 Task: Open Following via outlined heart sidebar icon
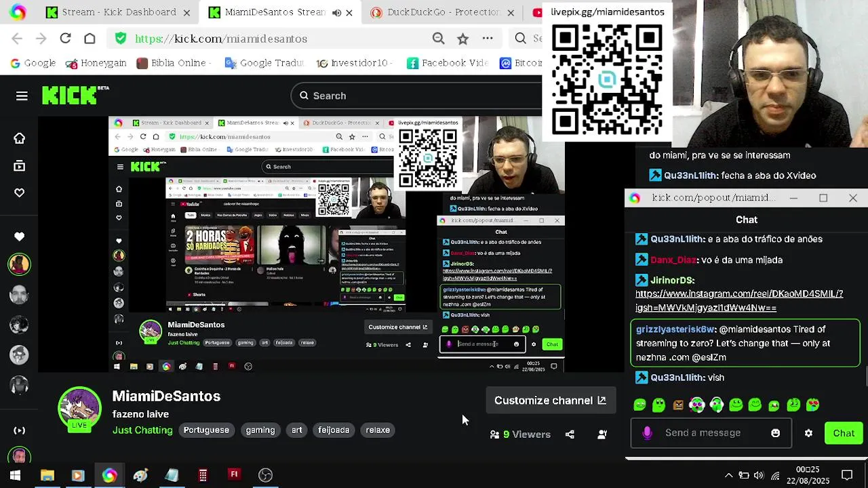tap(19, 193)
